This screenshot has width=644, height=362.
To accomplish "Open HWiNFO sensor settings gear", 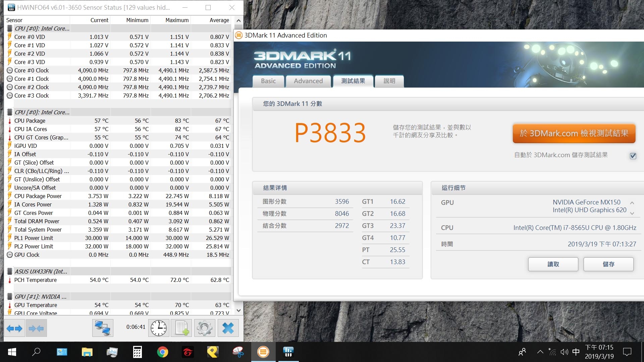I will (205, 328).
